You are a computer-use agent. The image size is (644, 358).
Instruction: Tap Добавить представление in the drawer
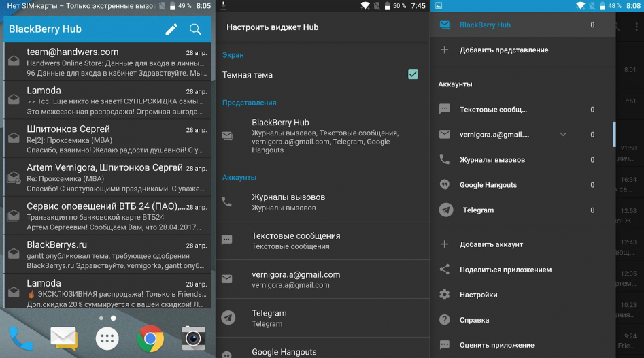coord(522,50)
